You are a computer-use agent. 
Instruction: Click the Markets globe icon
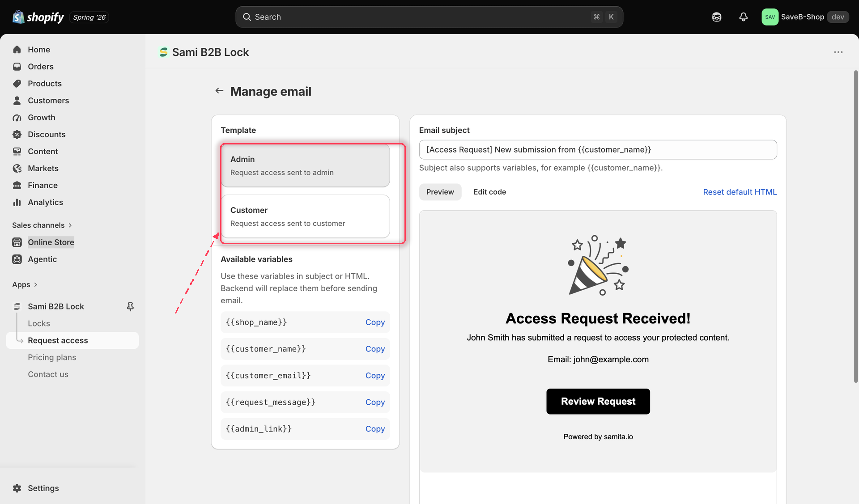coord(17,169)
